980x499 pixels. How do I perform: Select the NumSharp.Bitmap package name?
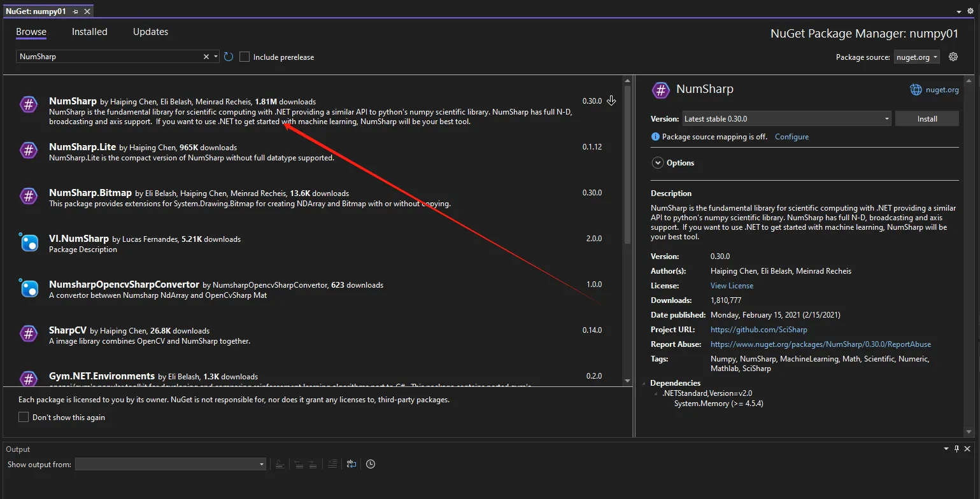point(90,193)
